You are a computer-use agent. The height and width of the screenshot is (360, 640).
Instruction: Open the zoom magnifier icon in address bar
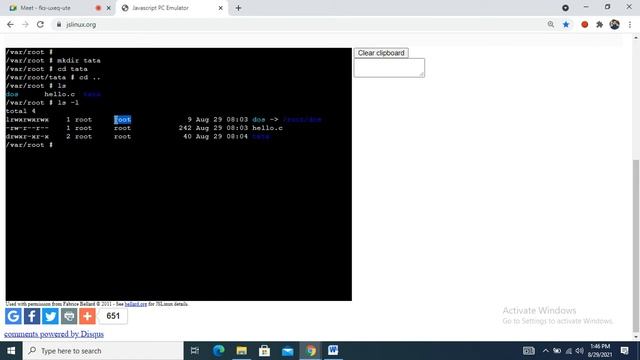pos(551,24)
